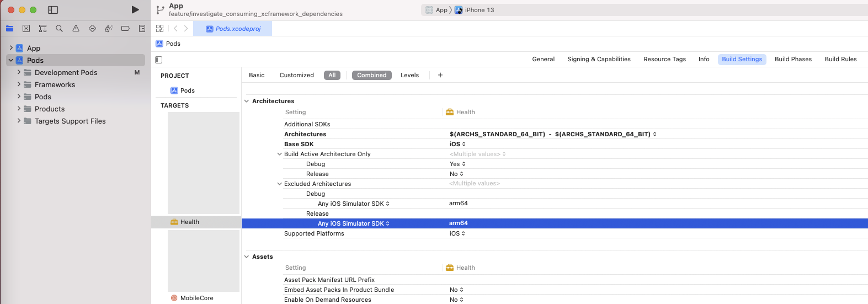Image resolution: width=868 pixels, height=304 pixels.
Task: Open the Supported Platforms iOS popup
Action: point(457,233)
